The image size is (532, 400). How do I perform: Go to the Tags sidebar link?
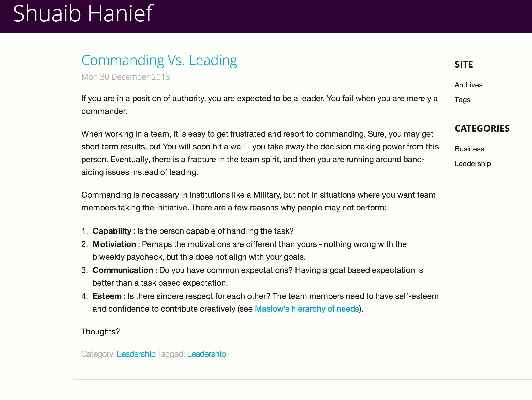[x=462, y=100]
